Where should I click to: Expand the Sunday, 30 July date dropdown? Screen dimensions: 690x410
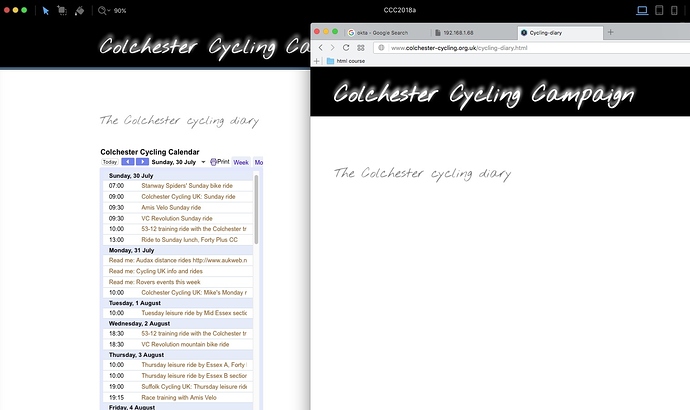click(203, 161)
